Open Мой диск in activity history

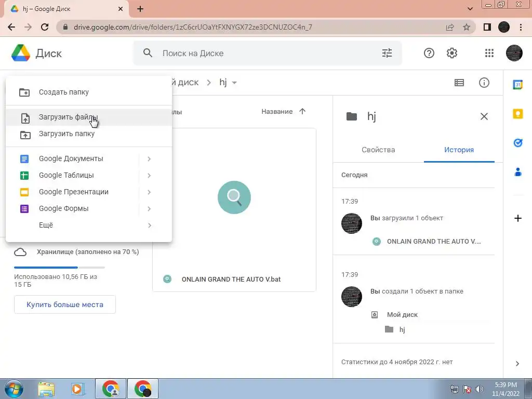click(402, 314)
